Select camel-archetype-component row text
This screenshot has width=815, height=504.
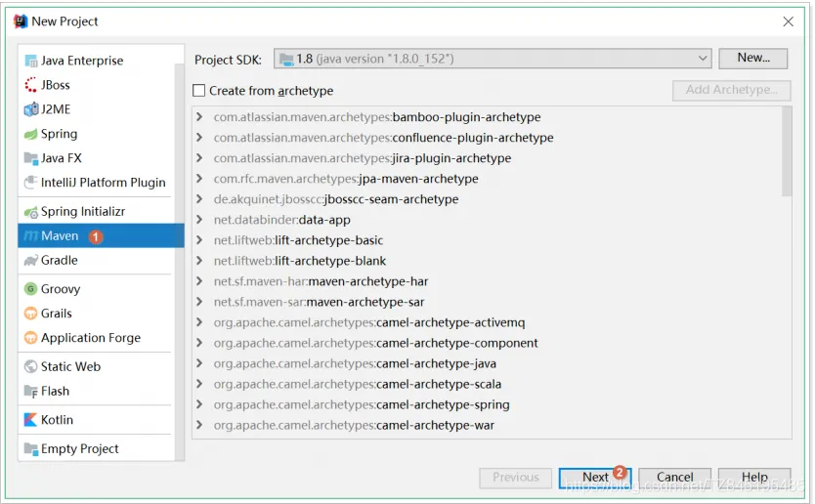(x=376, y=343)
